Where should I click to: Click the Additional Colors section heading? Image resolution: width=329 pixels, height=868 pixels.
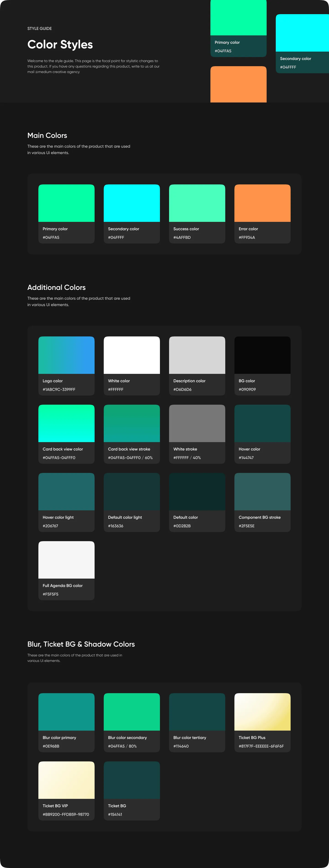tap(56, 287)
